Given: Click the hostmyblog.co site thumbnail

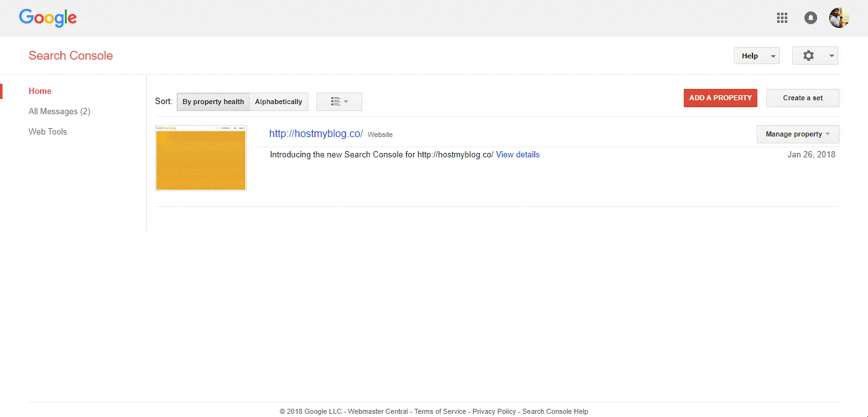Looking at the screenshot, I should click(x=201, y=158).
